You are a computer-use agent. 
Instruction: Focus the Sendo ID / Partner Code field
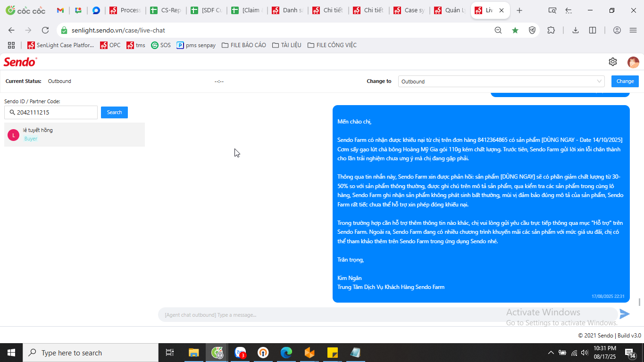pyautogui.click(x=51, y=112)
